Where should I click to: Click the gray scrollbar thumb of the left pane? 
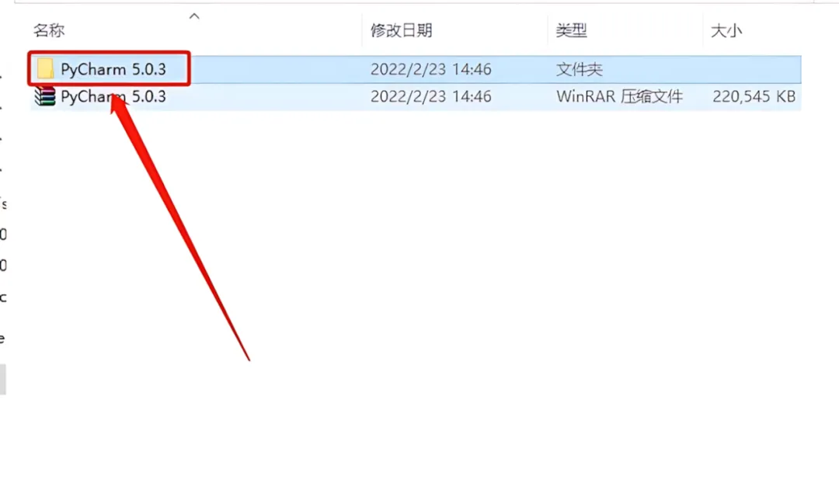[2, 379]
